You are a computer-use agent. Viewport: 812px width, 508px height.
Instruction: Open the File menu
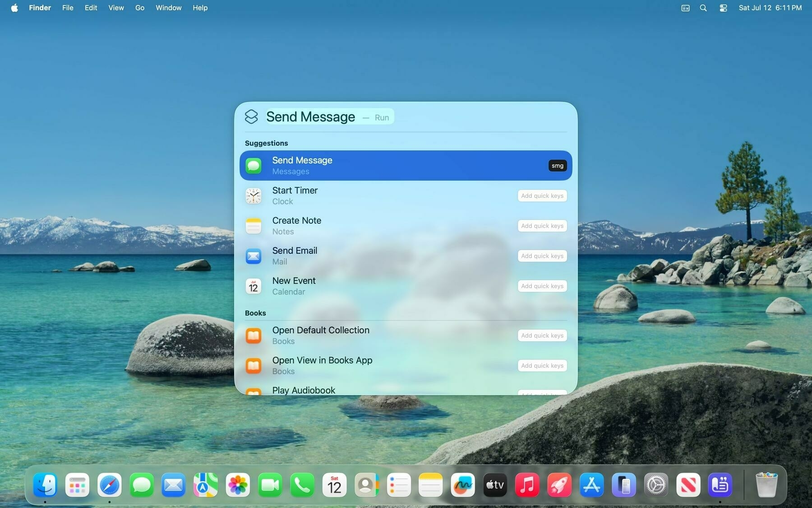click(x=68, y=8)
